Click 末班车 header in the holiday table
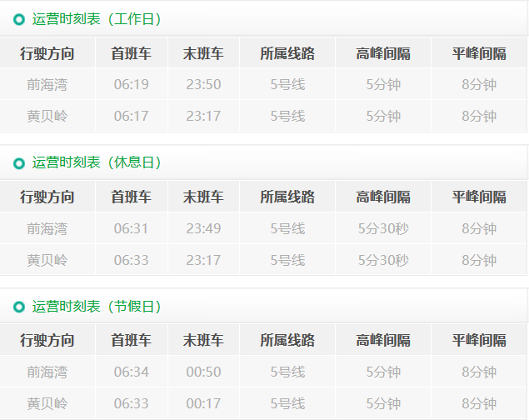The height and width of the screenshot is (420, 529). coord(203,341)
